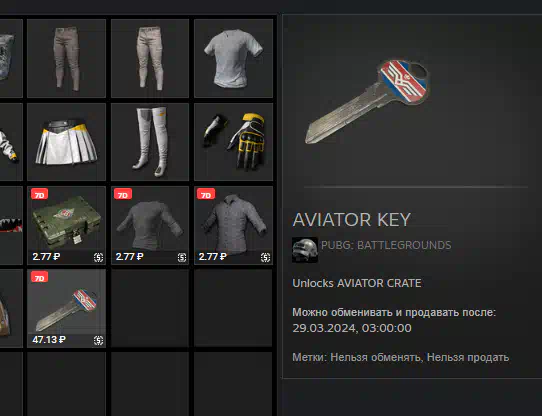
Task: Select the green Aviator Crate item
Action: [x=66, y=225]
